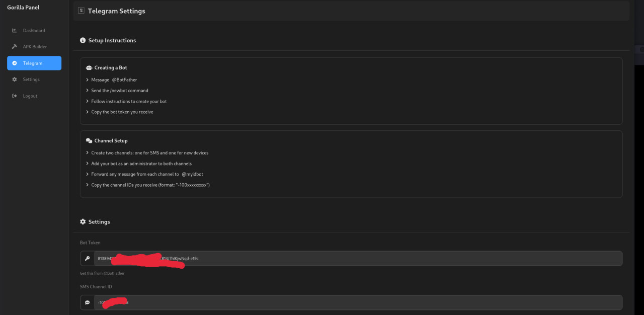Open the APK Builder menu item

tap(35, 47)
